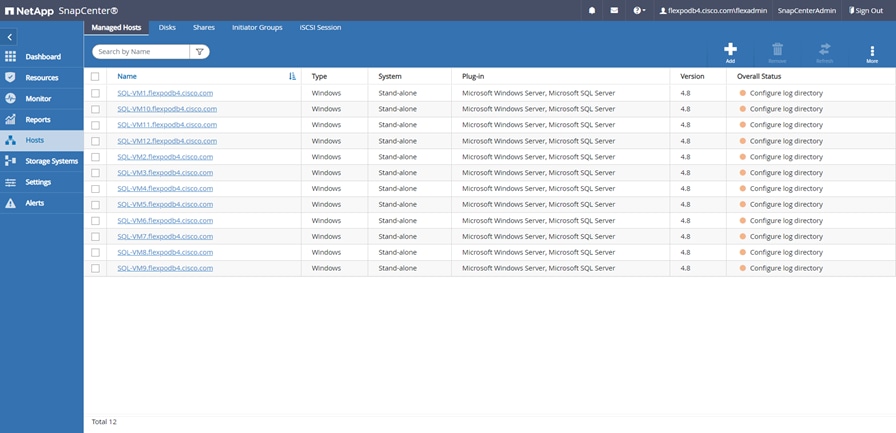896x433 pixels.
Task: Switch to the Disks tab
Action: pos(167,27)
